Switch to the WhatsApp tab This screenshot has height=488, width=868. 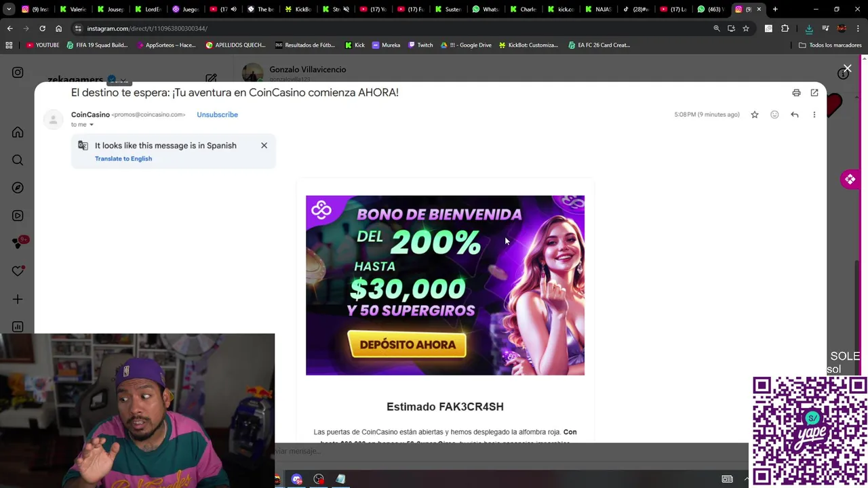click(485, 9)
